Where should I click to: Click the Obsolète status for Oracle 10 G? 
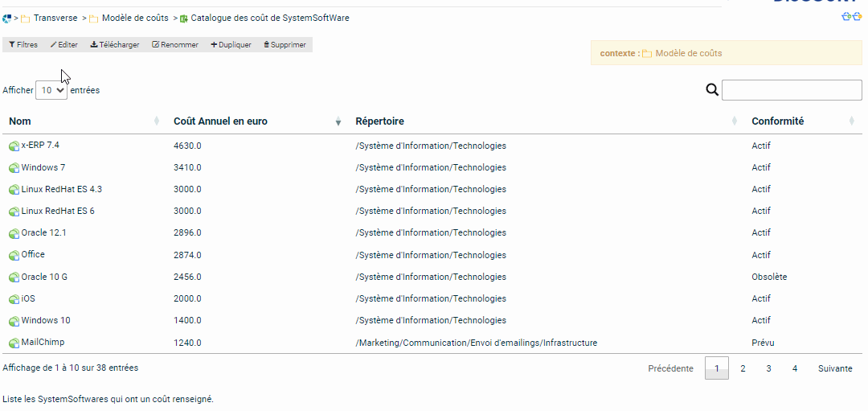click(x=769, y=277)
